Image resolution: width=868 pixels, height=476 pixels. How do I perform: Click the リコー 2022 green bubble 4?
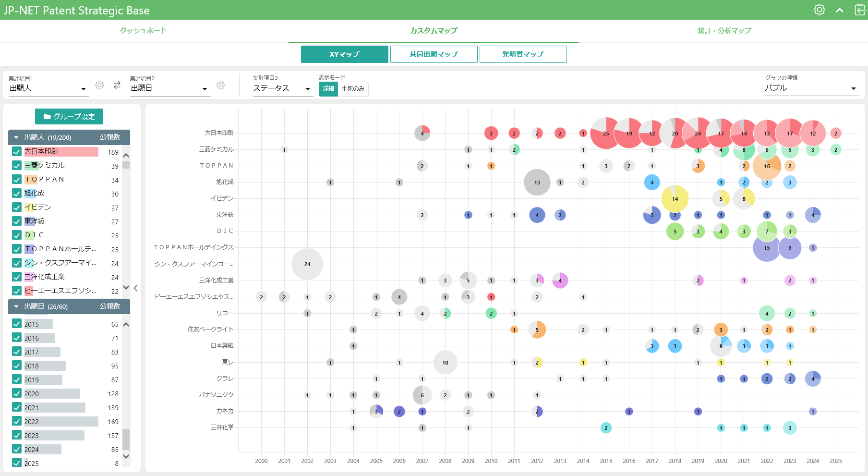point(767,313)
